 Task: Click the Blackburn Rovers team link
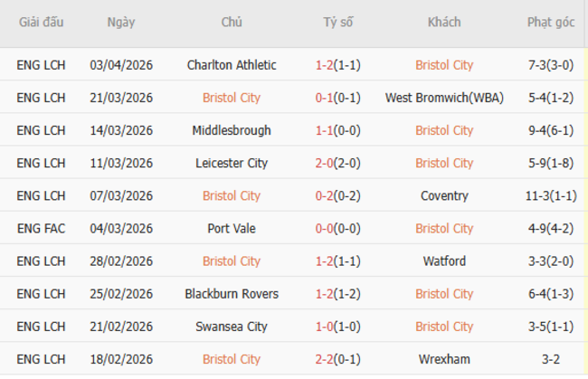tap(232, 294)
